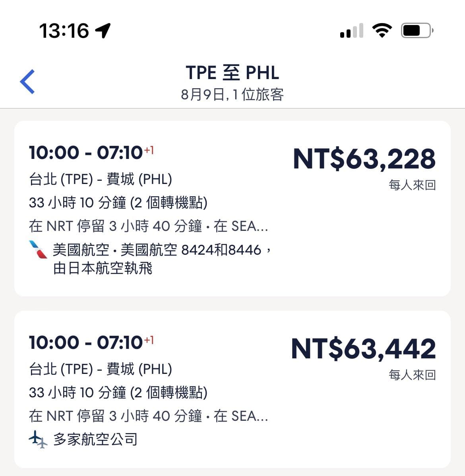Tap the 多家航空公司 label

pos(95,439)
